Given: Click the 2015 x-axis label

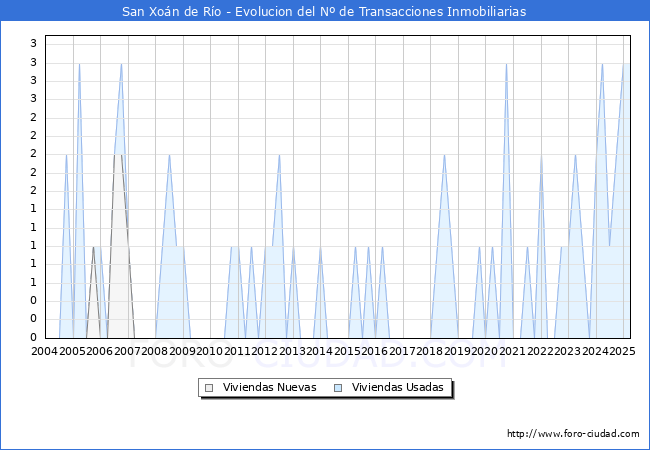Looking at the screenshot, I should (347, 351).
